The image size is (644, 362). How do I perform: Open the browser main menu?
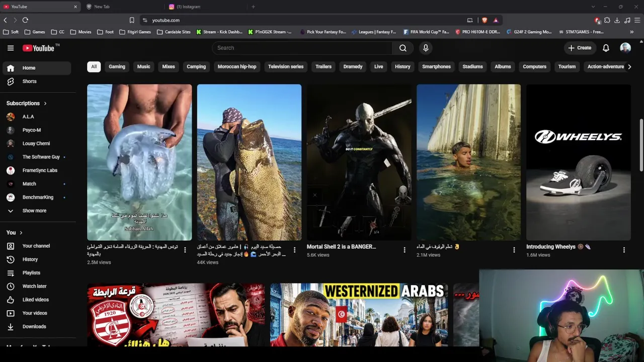(x=637, y=20)
